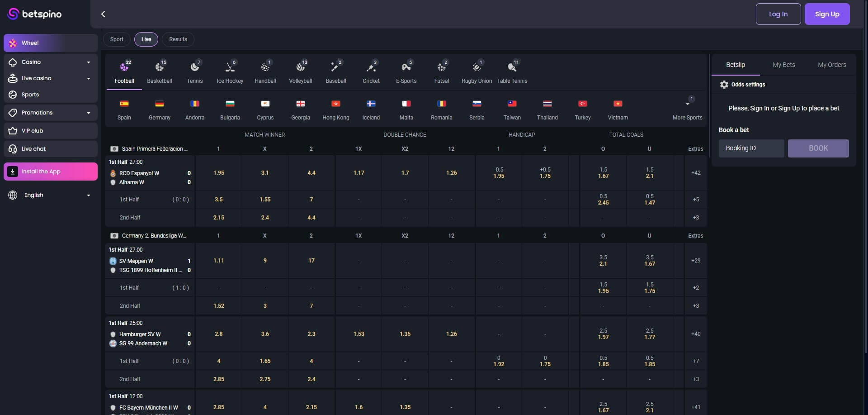Select the Table Tennis sport icon
Viewport: 868px width, 415px height.
(512, 67)
